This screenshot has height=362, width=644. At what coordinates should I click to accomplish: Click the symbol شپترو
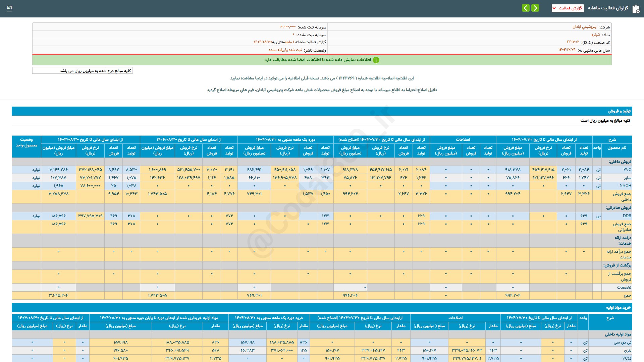pyautogui.click(x=595, y=35)
